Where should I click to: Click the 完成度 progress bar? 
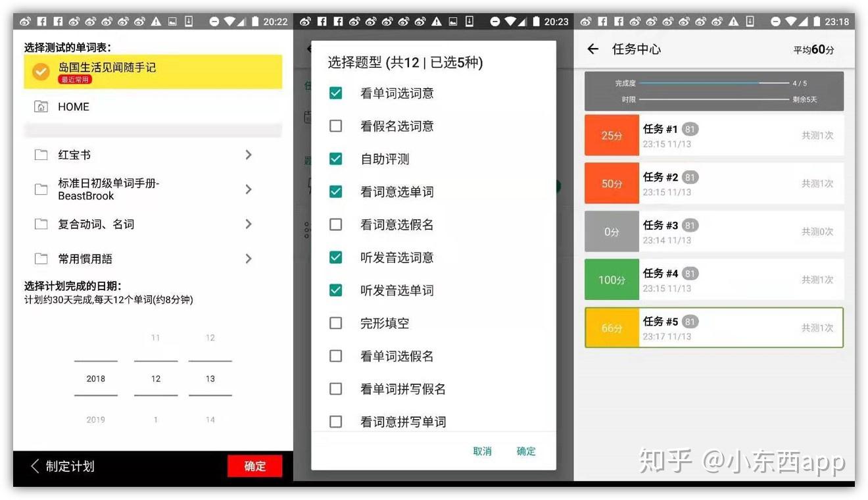point(713,84)
